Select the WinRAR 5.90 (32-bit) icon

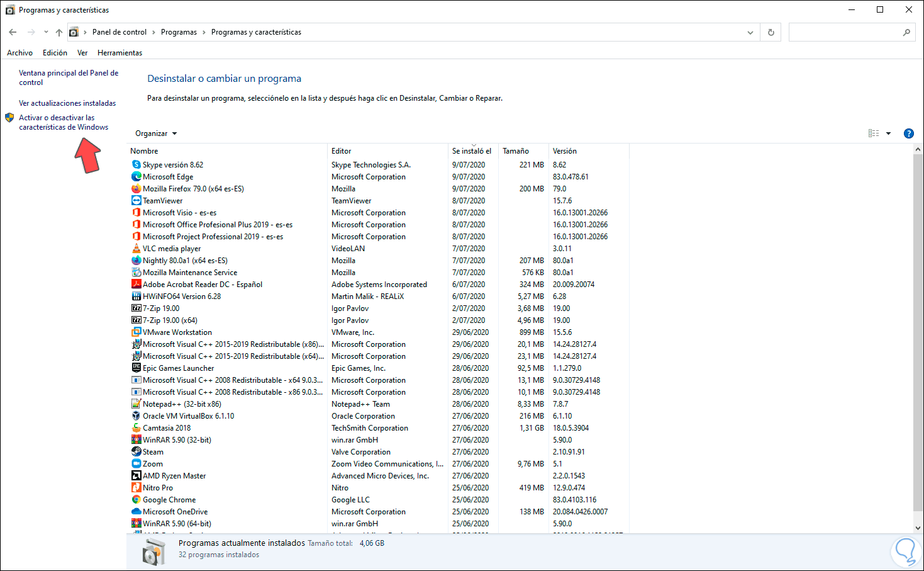[x=136, y=440]
